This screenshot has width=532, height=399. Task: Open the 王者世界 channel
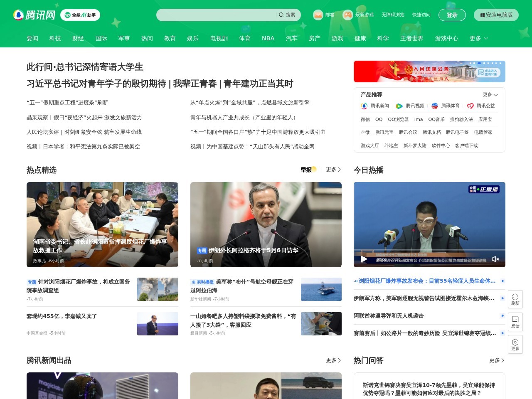[412, 38]
